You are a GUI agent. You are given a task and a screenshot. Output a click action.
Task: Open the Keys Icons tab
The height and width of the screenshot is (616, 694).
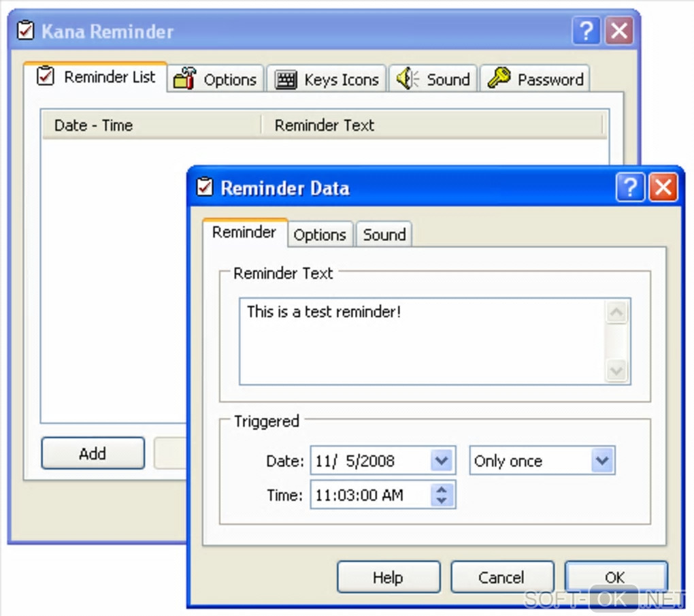[x=327, y=79]
